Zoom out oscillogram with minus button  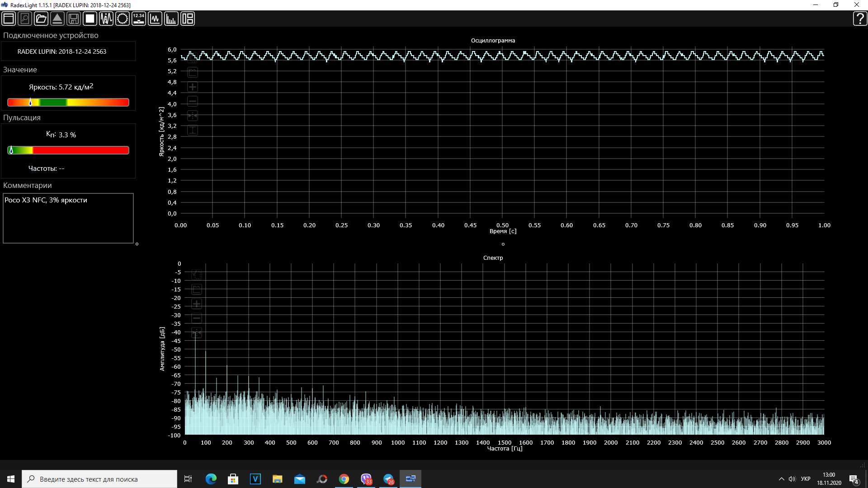pos(193,101)
